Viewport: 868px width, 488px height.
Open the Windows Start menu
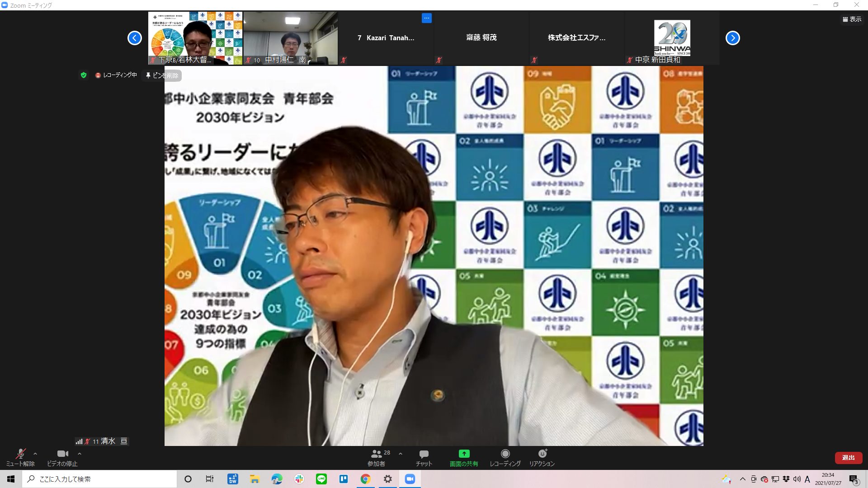pyautogui.click(x=11, y=479)
